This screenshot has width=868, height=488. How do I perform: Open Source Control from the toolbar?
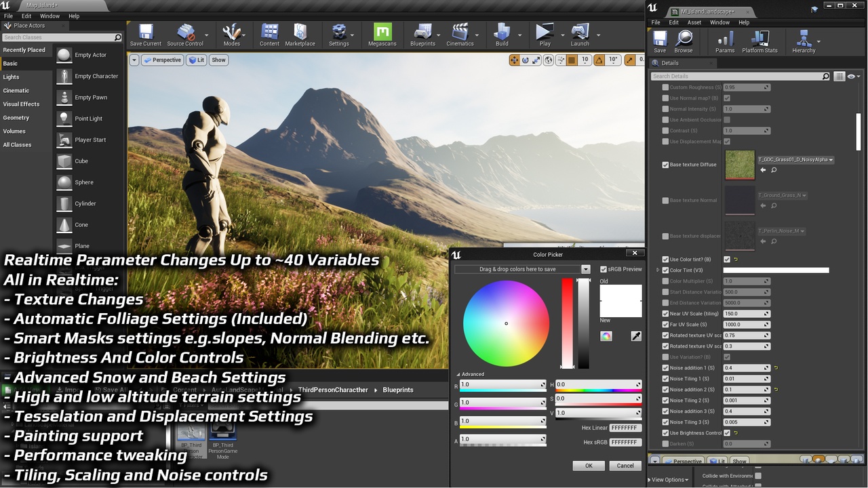[x=184, y=33]
